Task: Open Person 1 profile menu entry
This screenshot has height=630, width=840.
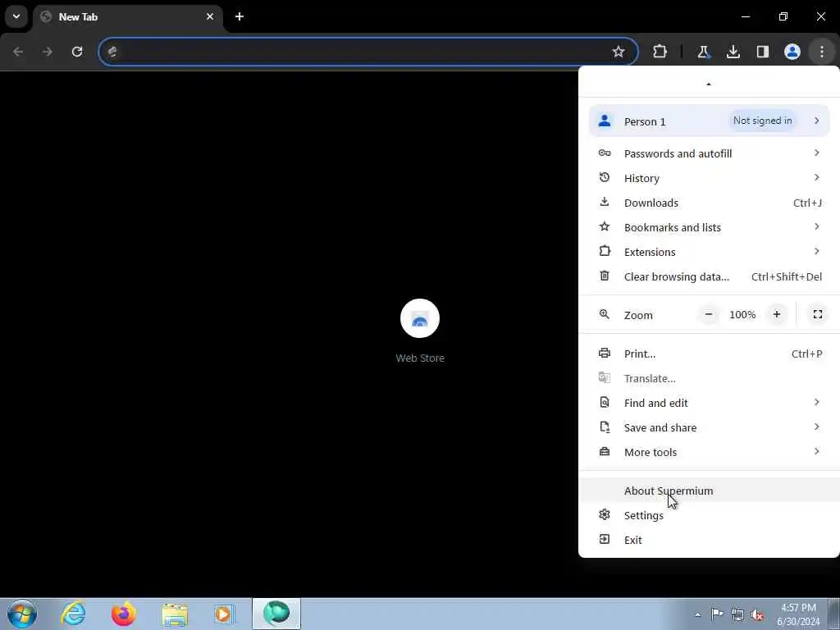Action: 709,121
